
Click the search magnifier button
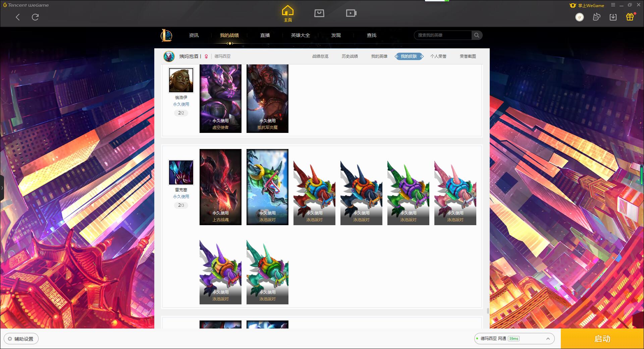point(477,35)
